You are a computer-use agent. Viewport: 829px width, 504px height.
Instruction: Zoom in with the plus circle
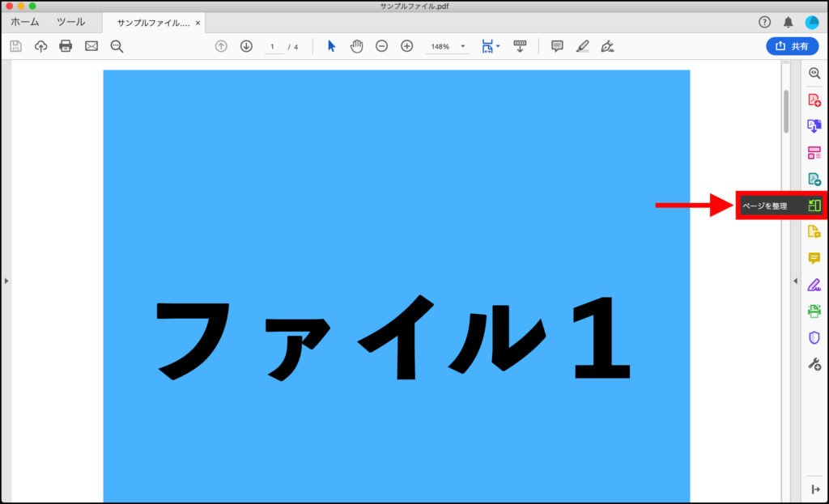(406, 46)
